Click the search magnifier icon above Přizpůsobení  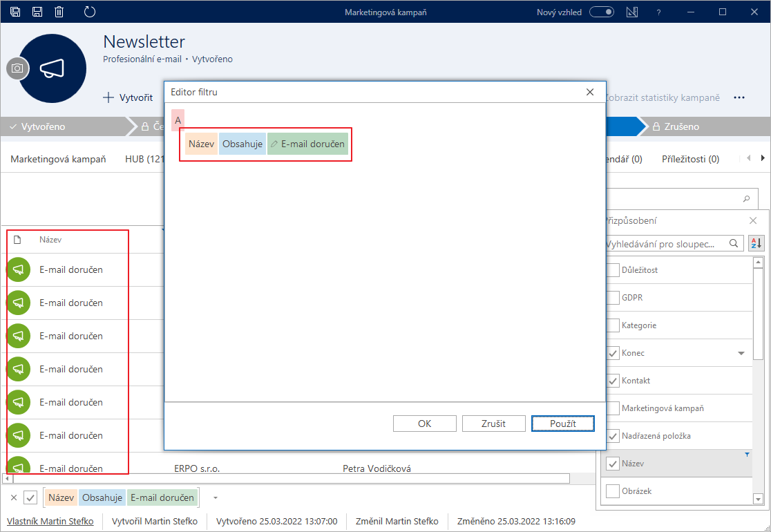[747, 199]
